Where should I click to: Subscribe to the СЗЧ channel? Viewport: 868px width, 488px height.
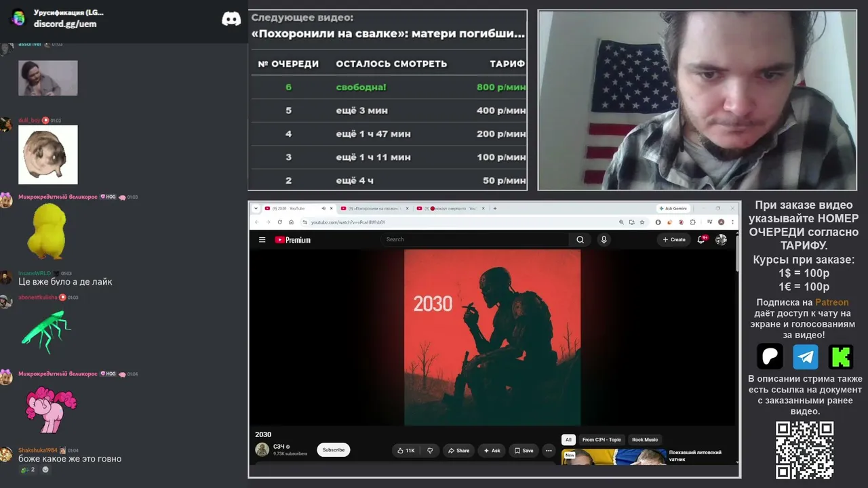click(334, 450)
